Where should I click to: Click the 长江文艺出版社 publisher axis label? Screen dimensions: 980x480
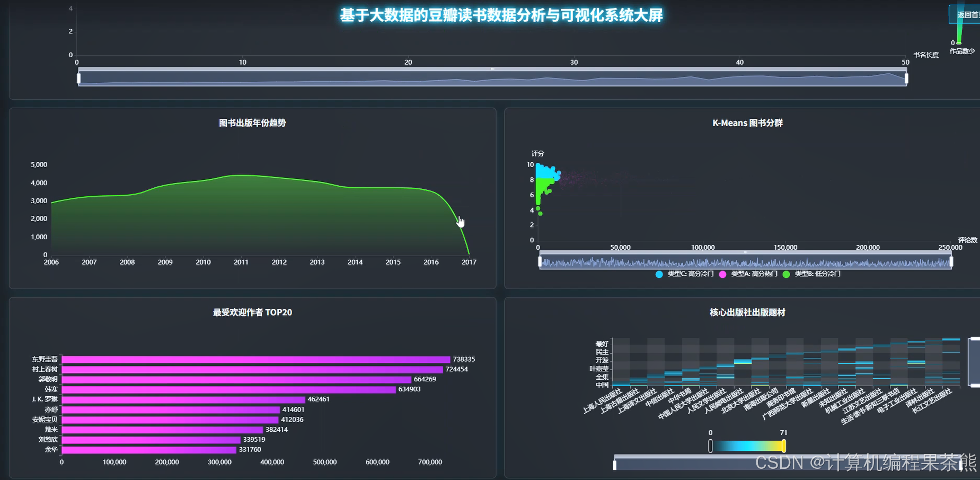click(932, 401)
